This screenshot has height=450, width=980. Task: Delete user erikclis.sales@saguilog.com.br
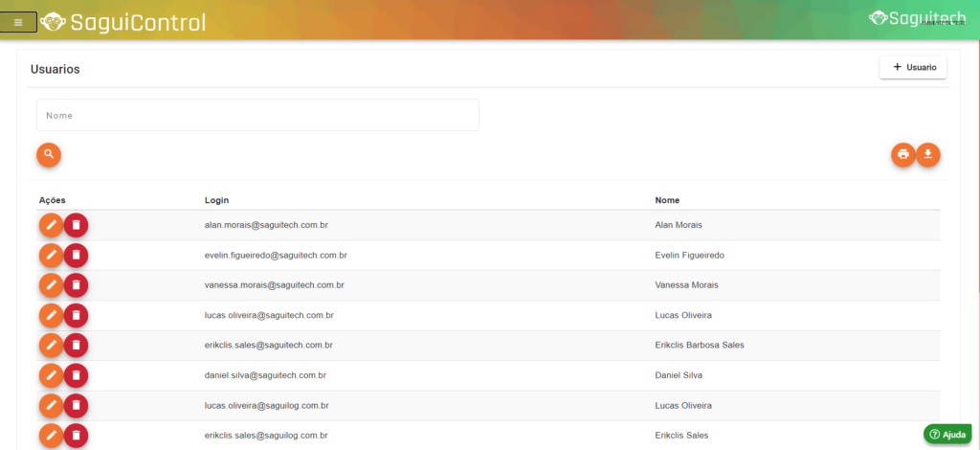[76, 436]
